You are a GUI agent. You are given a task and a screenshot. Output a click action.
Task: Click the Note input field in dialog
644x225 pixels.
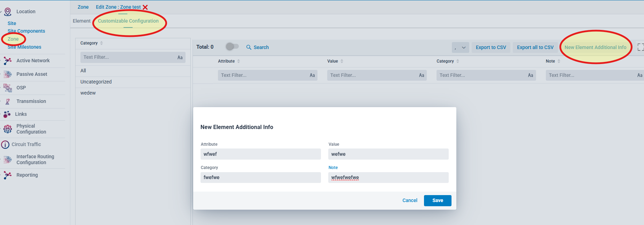pos(388,177)
